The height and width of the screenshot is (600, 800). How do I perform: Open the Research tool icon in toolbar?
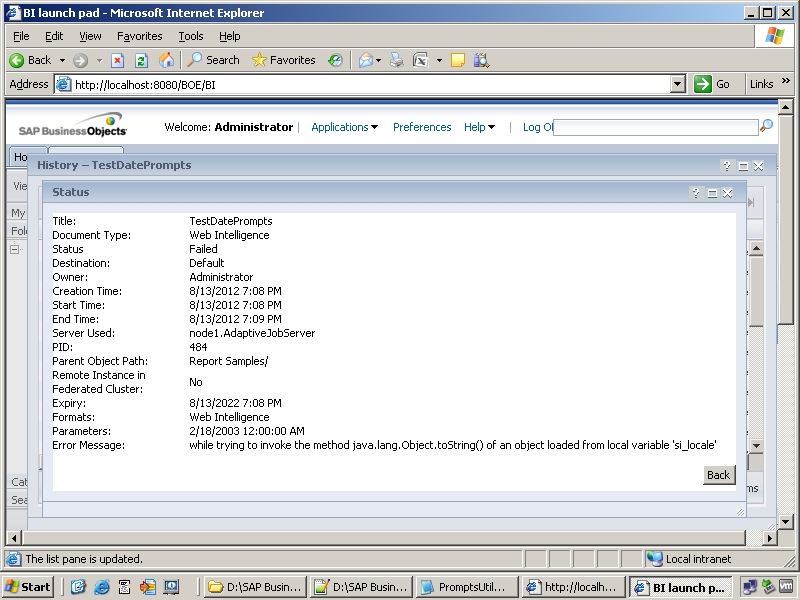(x=481, y=60)
